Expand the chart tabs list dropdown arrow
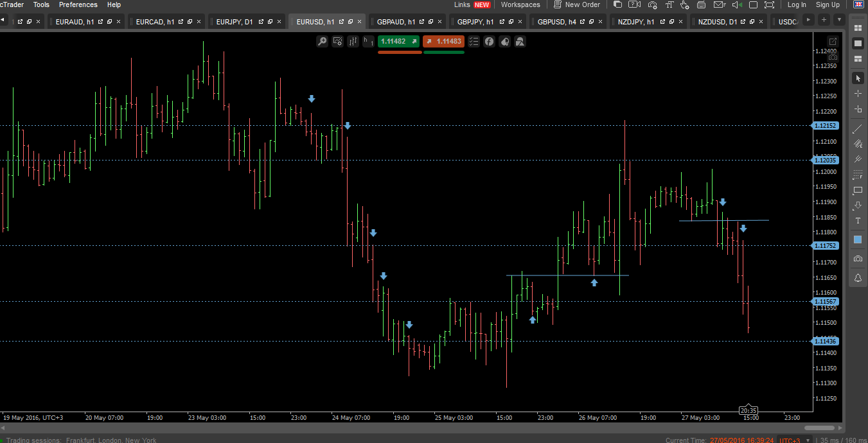Viewport: 868px width, 443px height. [x=839, y=20]
